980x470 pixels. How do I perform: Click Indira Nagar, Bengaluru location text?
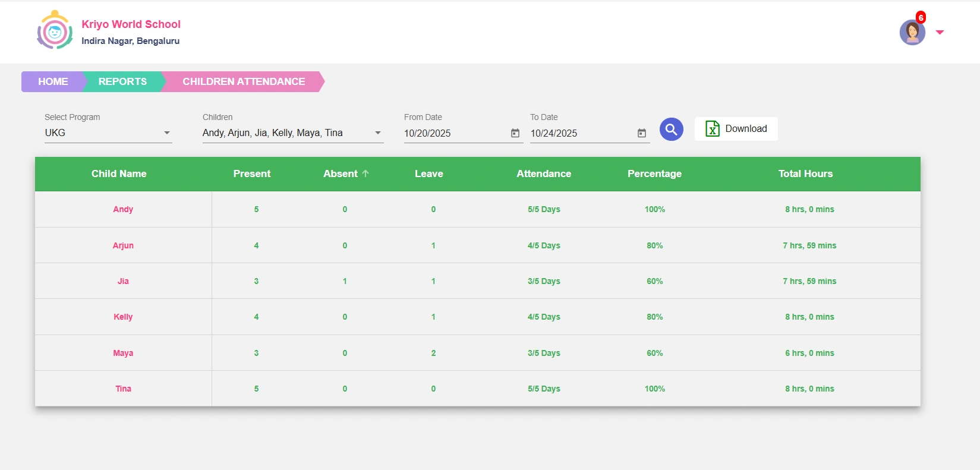point(131,41)
